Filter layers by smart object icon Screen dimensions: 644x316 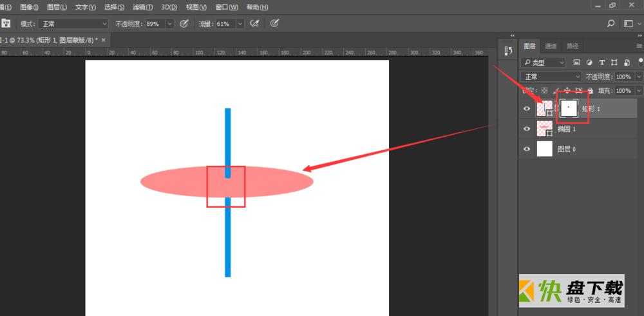(627, 63)
